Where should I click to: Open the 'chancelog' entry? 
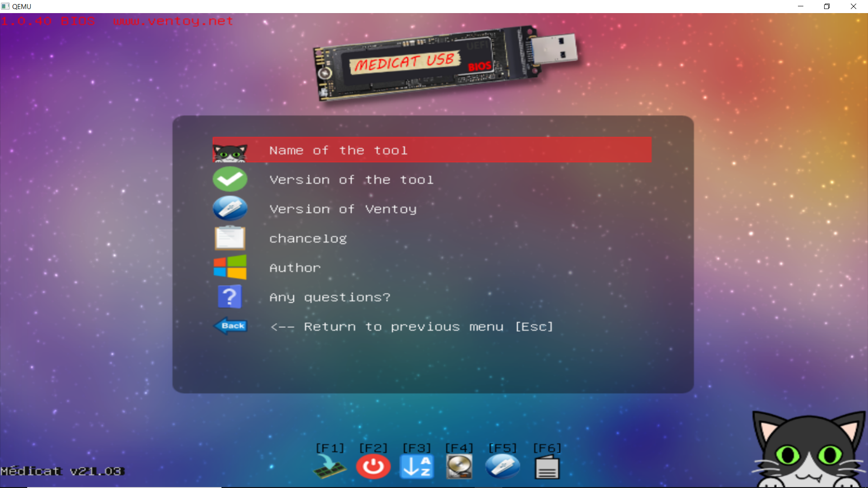[432, 238]
